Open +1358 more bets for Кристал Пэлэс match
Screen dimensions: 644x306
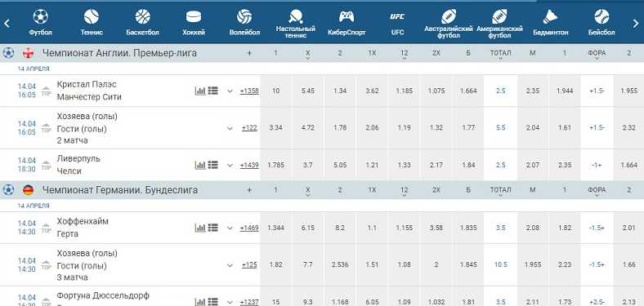coord(249,91)
